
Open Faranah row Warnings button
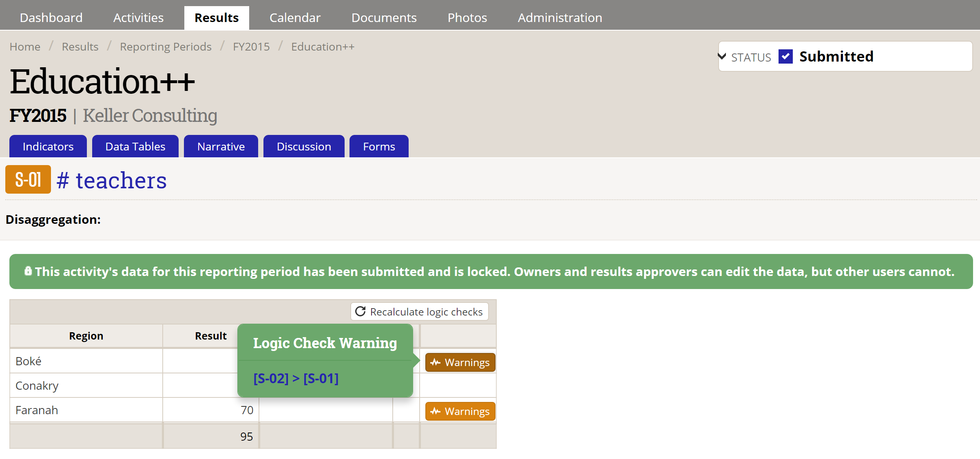point(460,411)
